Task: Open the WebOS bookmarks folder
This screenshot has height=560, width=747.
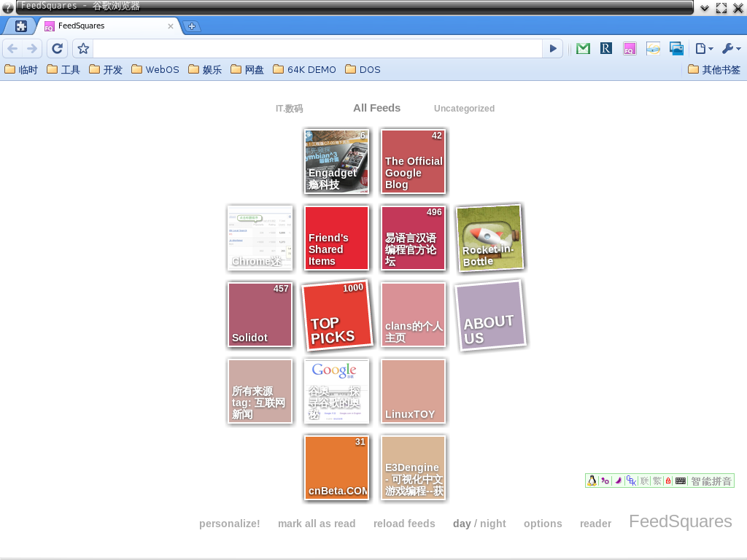Action: pyautogui.click(x=155, y=70)
